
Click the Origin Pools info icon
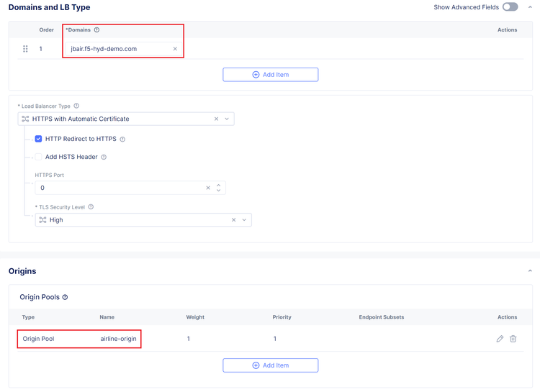click(66, 297)
